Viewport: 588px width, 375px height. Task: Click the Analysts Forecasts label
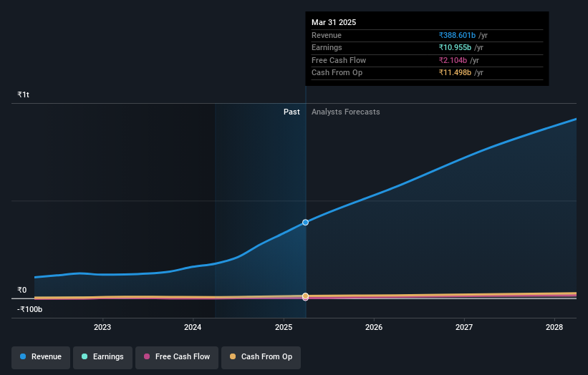[346, 112]
